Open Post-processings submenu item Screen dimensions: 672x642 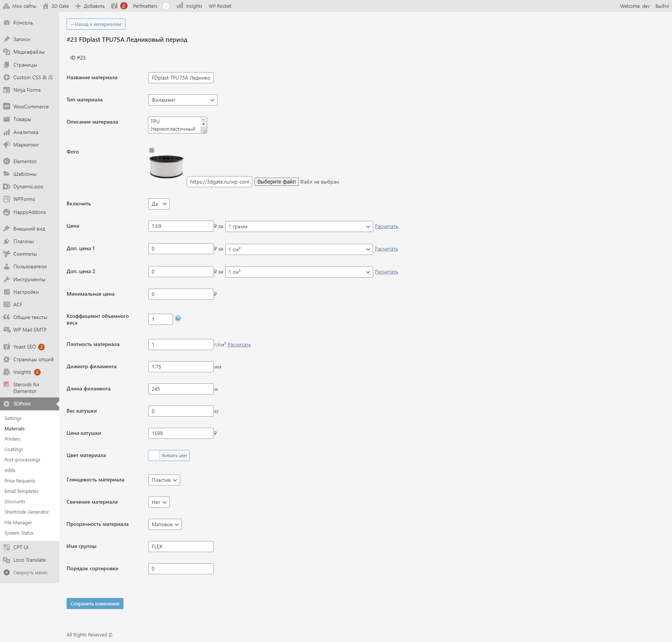[22, 460]
